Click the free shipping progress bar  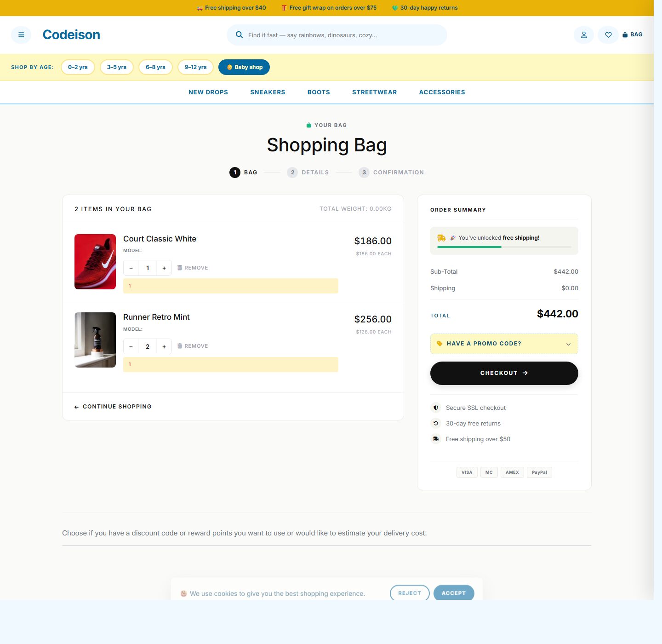coord(504,247)
